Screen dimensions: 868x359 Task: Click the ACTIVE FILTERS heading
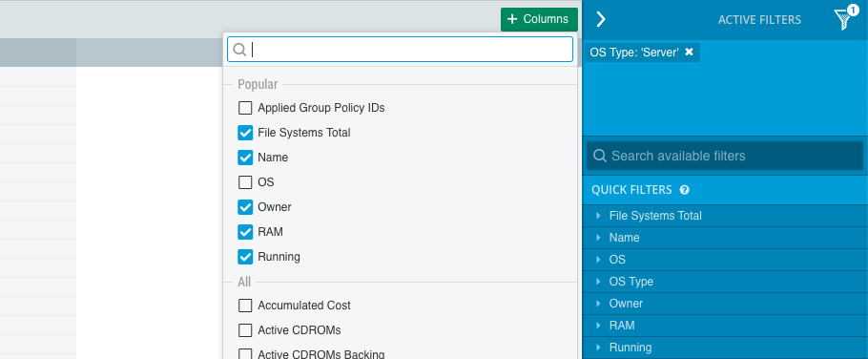coord(759,20)
